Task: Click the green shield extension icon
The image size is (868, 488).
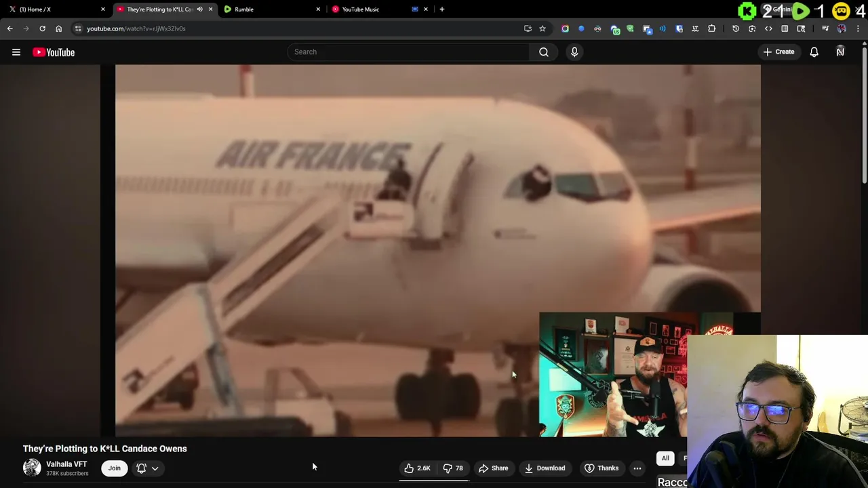Action: [x=630, y=28]
